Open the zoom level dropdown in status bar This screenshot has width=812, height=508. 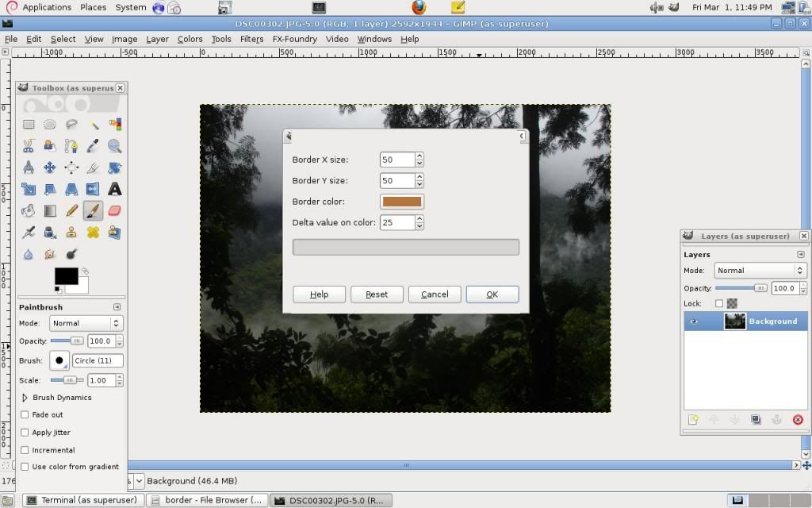[x=139, y=481]
